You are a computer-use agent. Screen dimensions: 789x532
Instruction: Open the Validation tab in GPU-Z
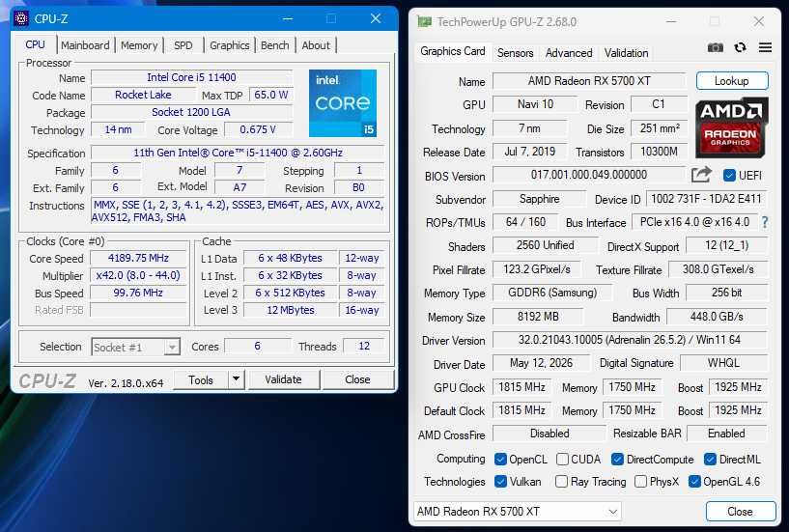click(626, 53)
